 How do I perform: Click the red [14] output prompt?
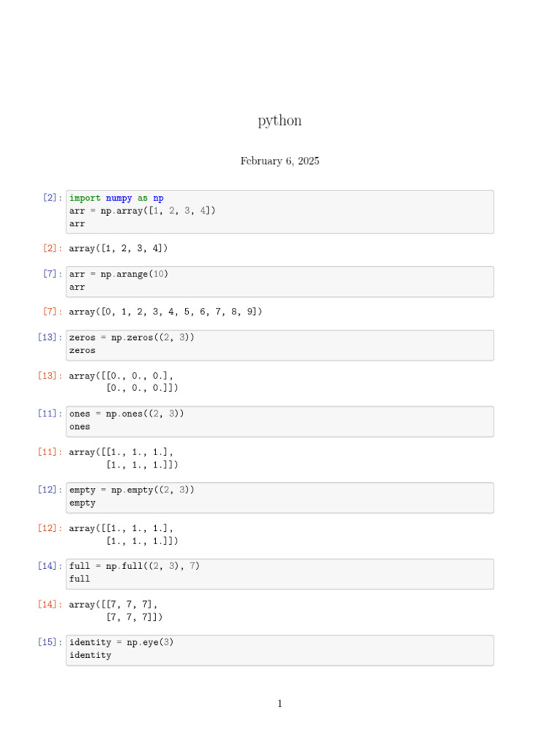tap(50, 605)
